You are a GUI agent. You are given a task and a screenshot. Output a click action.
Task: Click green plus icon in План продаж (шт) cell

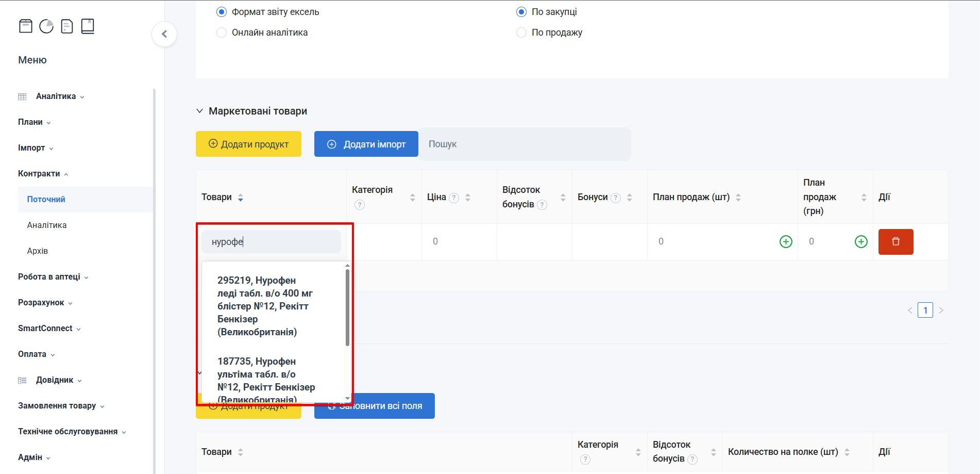(x=786, y=242)
